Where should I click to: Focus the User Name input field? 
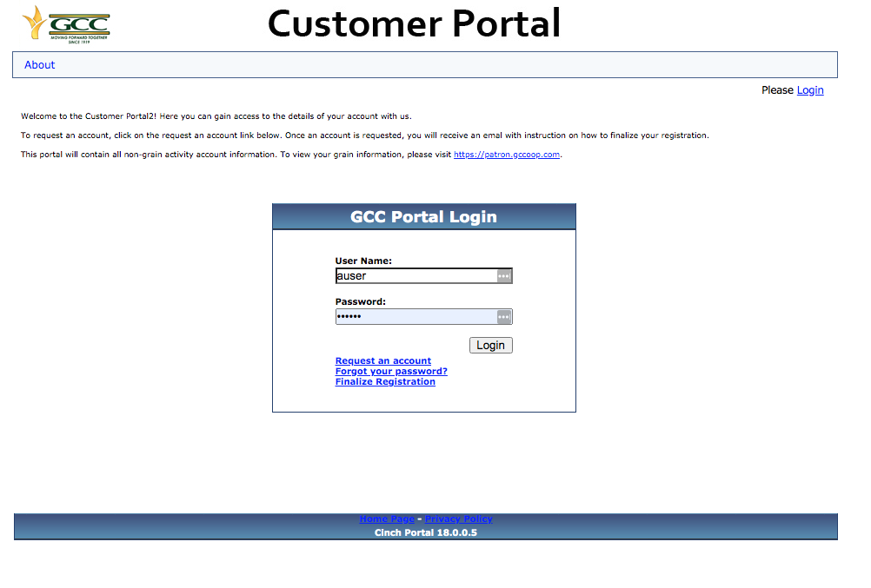click(x=414, y=276)
